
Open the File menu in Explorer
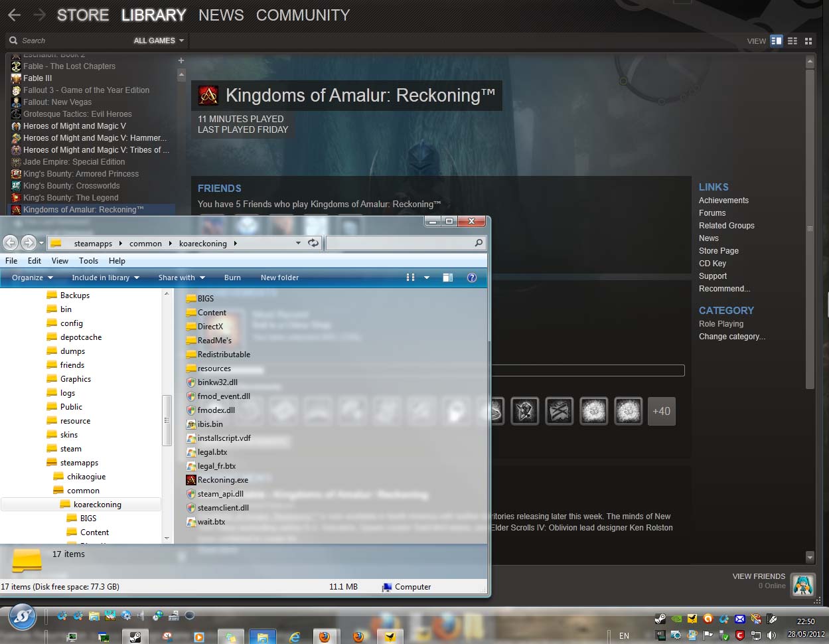[11, 261]
